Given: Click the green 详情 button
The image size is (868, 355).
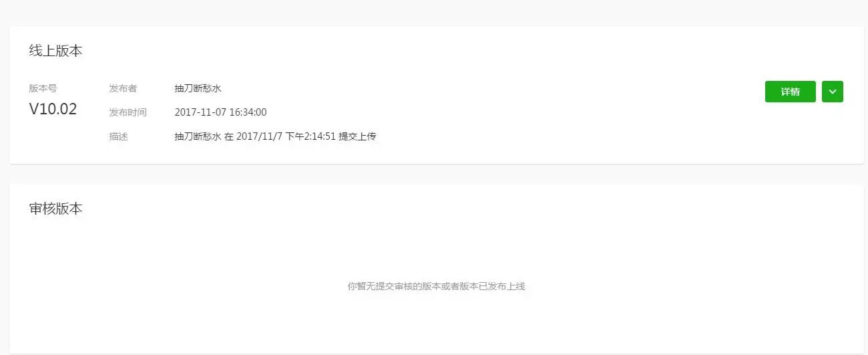Looking at the screenshot, I should point(790,92).
